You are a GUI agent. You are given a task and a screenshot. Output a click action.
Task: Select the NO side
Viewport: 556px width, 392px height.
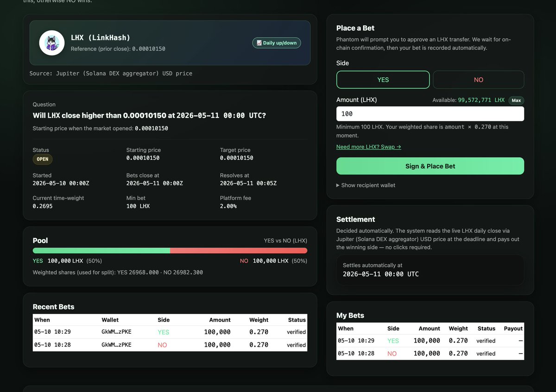coord(479,80)
